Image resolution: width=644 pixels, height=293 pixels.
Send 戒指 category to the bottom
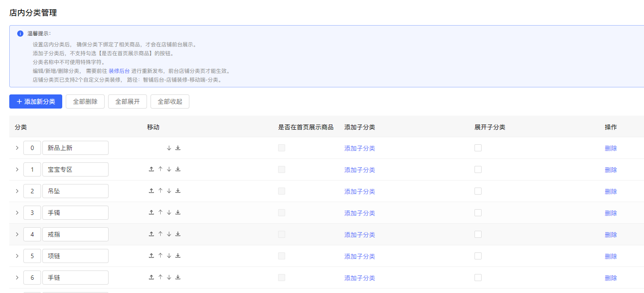(x=178, y=234)
